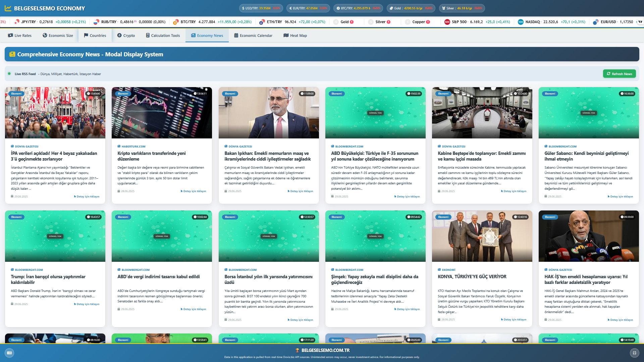Image resolution: width=644 pixels, height=362 pixels.
Task: Click the Gold warning icon in ticker
Action: [x=352, y=22]
